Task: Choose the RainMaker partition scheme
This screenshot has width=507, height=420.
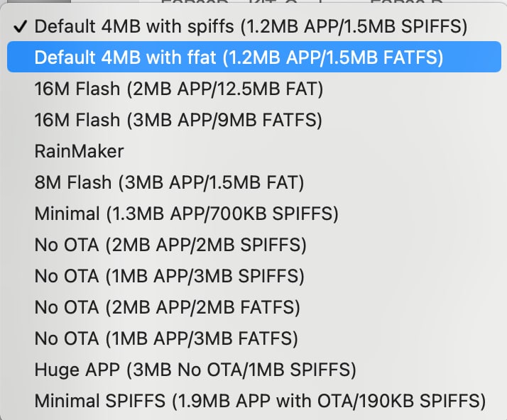Action: pos(79,151)
